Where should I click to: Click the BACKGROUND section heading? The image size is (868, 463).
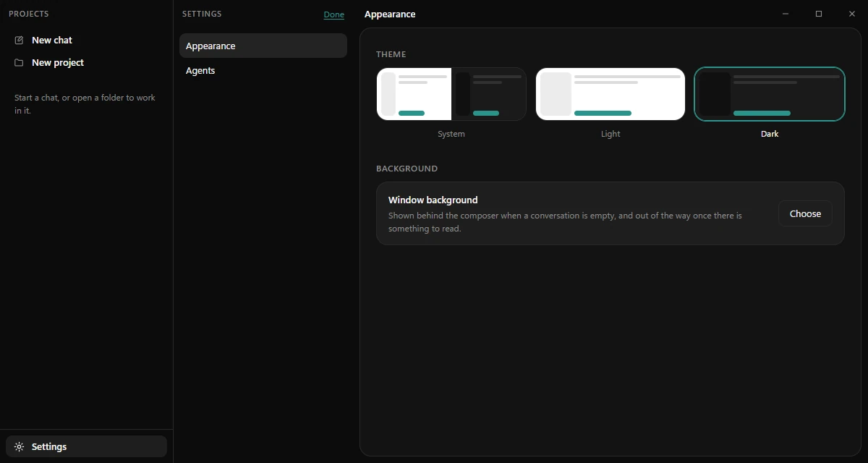407,169
